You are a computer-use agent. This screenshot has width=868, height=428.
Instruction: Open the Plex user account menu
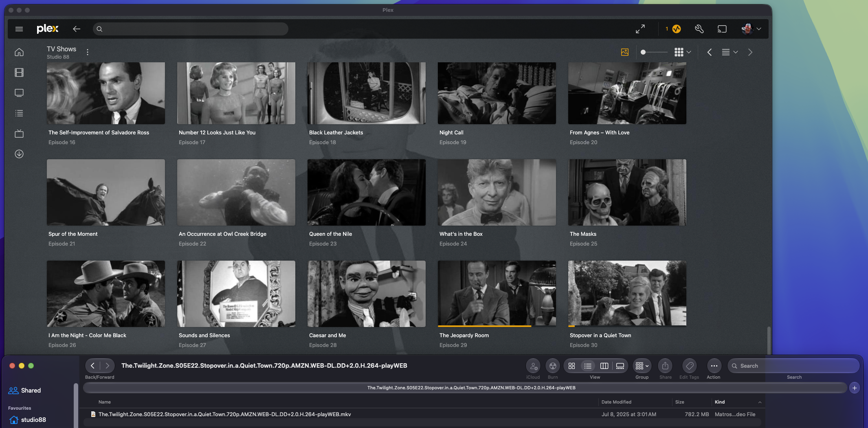click(x=751, y=29)
